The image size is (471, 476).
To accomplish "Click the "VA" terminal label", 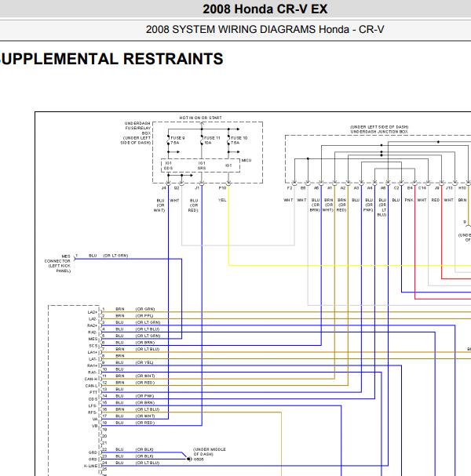I will [95, 420].
